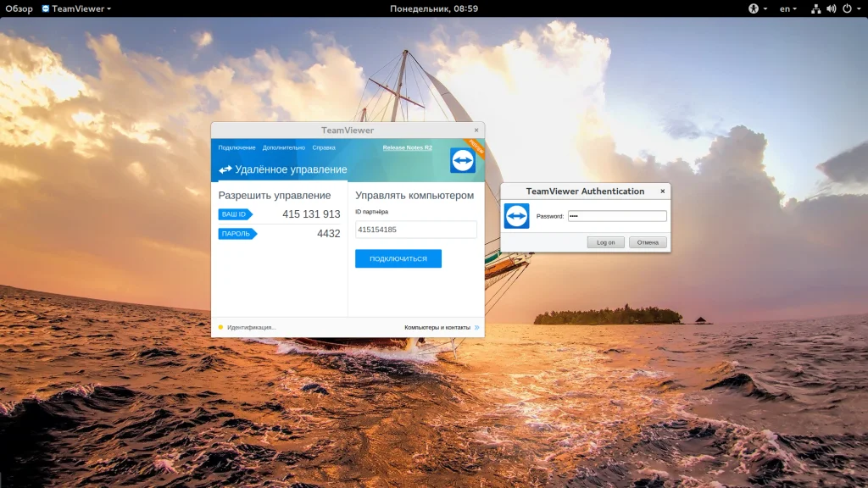The width and height of the screenshot is (868, 488).
Task: Open the 'en' keyboard layout dropdown
Action: point(787,8)
